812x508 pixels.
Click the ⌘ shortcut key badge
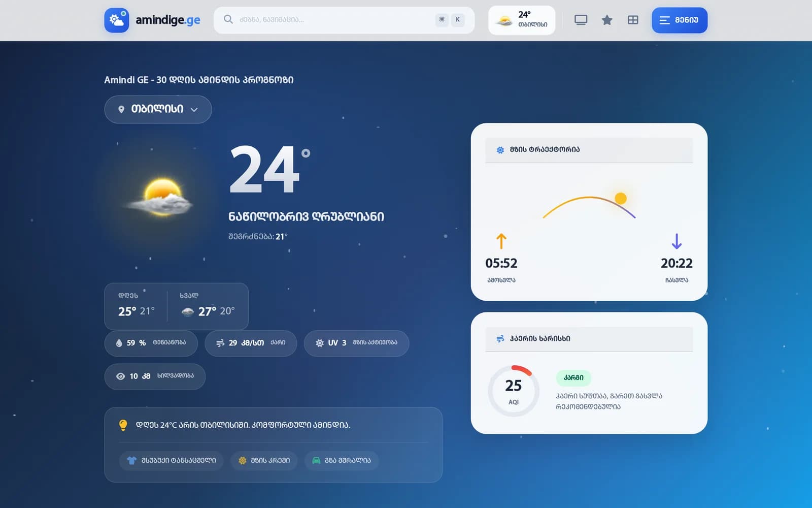442,20
